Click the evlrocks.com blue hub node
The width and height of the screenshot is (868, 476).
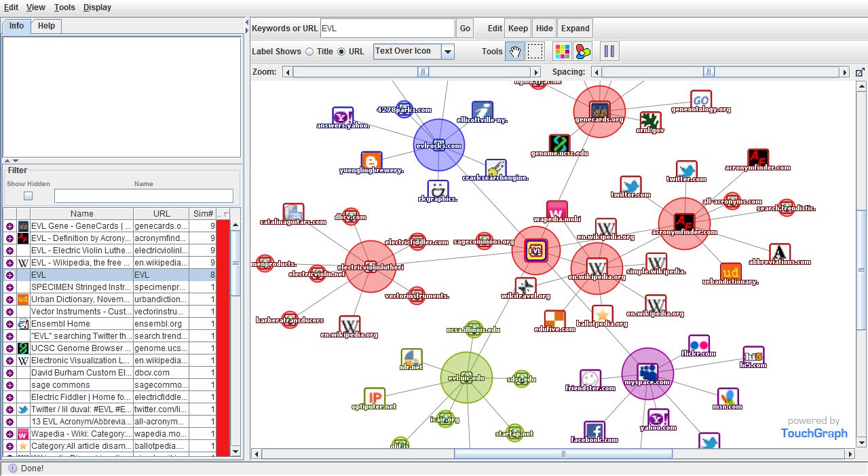tap(439, 145)
